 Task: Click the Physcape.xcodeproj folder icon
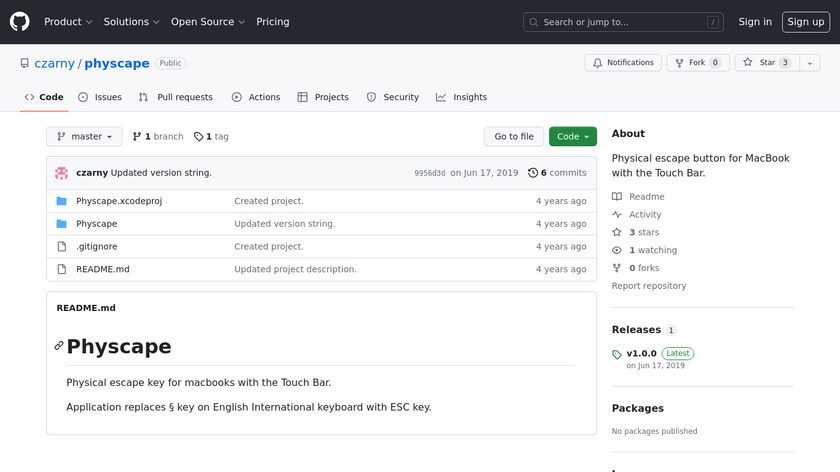coord(62,201)
